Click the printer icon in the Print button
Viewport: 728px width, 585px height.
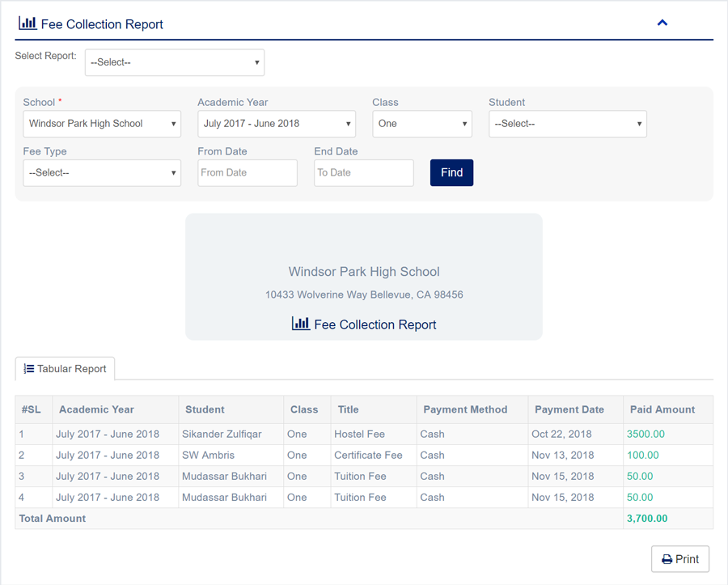667,559
